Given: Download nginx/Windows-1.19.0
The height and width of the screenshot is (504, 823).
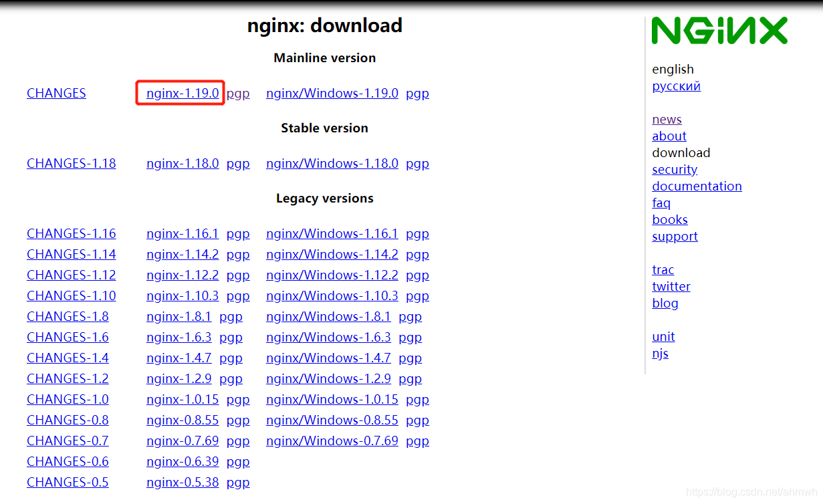Looking at the screenshot, I should point(332,94).
